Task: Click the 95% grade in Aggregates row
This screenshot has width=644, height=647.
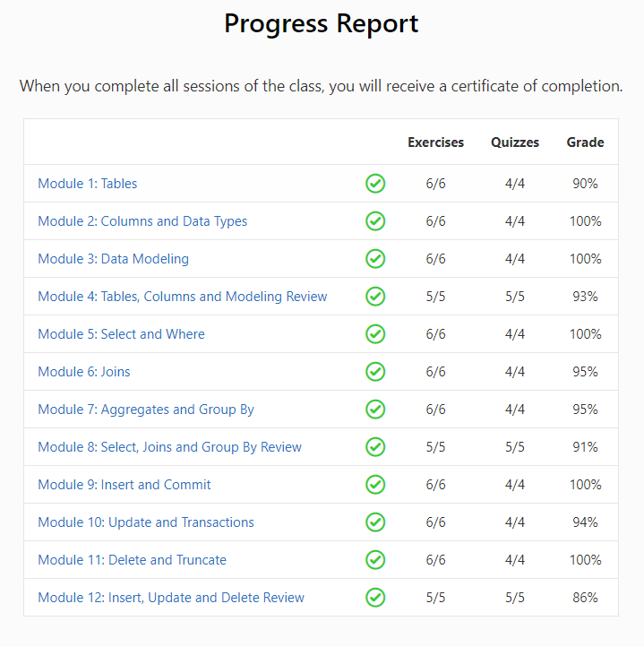Action: click(586, 410)
